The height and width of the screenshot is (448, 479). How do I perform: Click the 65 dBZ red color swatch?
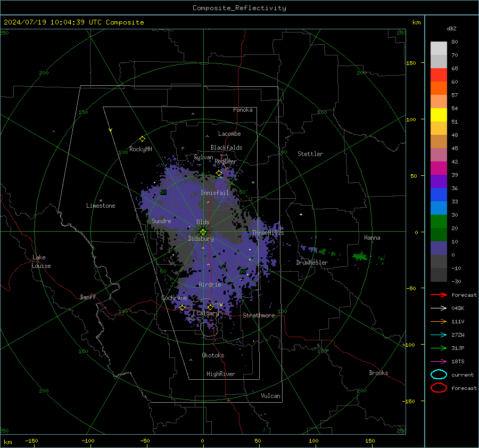point(439,75)
